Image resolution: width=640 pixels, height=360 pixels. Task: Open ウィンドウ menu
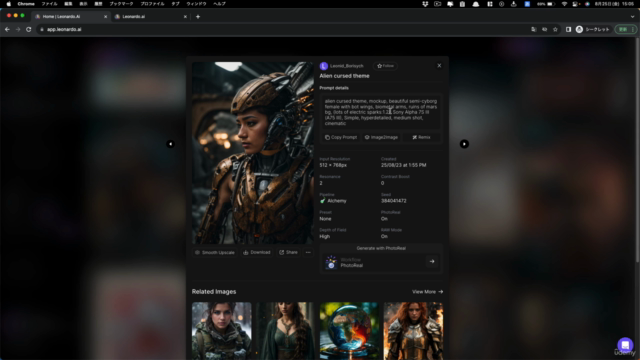[x=196, y=4]
